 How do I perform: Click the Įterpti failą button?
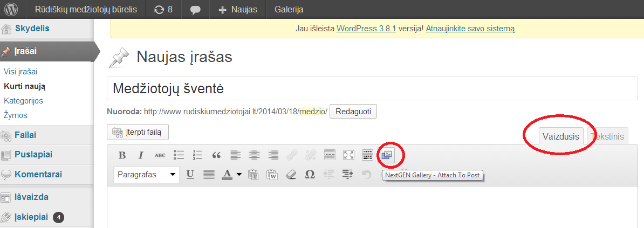click(x=138, y=132)
